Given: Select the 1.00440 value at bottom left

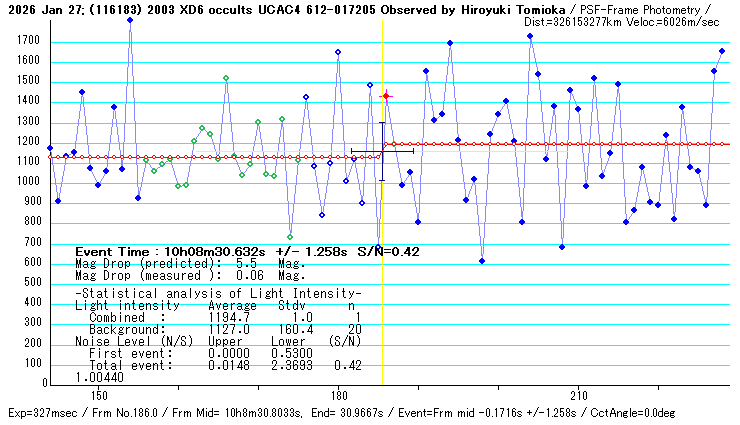Looking at the screenshot, I should coord(99,377).
